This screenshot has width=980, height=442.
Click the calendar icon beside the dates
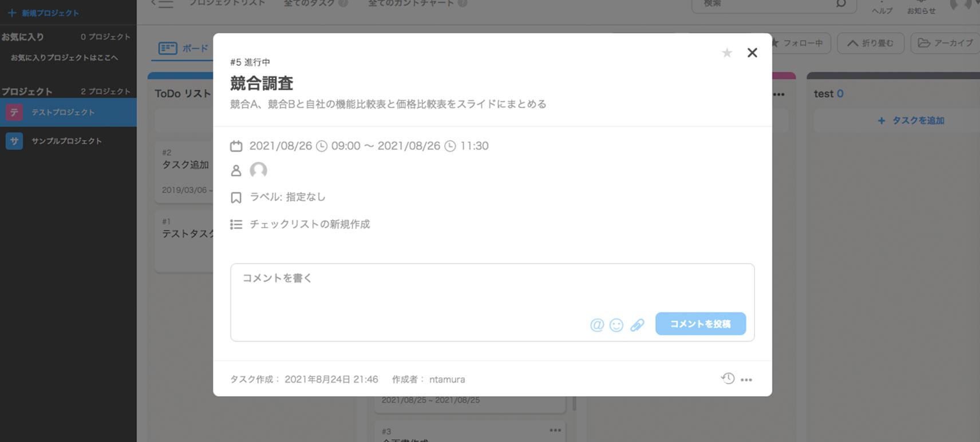(x=236, y=146)
